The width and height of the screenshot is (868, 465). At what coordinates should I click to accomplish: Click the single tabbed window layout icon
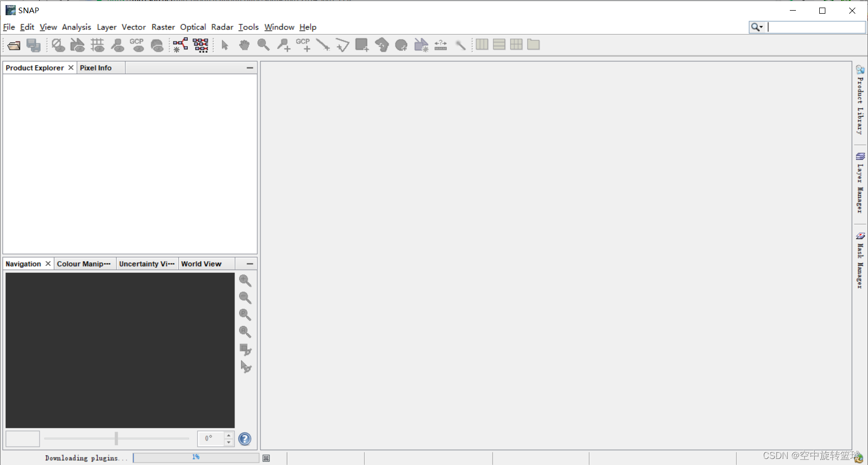(x=533, y=45)
